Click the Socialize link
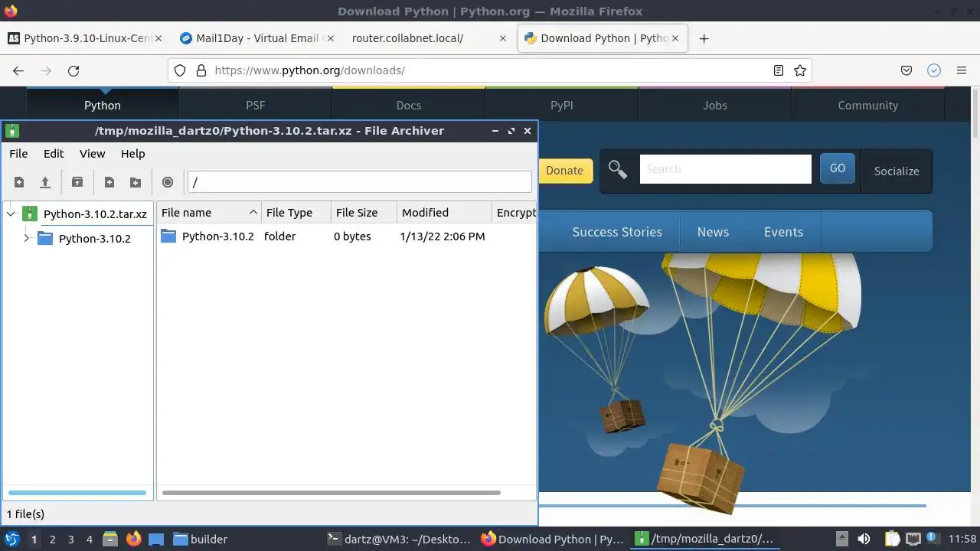The width and height of the screenshot is (980, 551). [897, 171]
